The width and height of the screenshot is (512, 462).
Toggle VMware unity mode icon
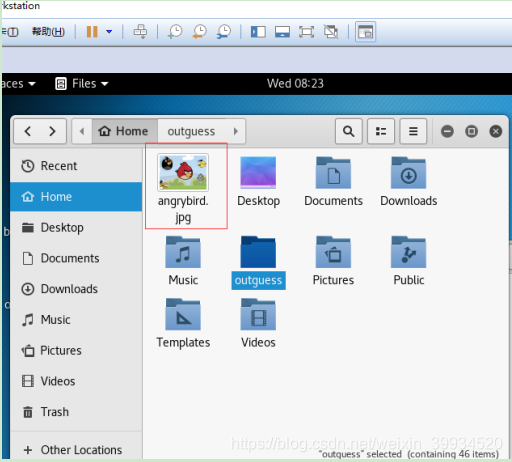[331, 32]
